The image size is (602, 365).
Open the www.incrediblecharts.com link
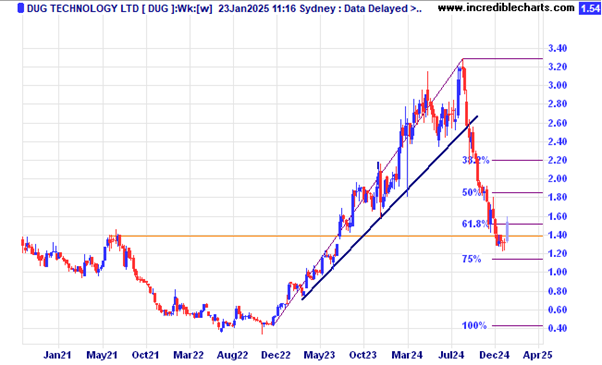click(506, 8)
